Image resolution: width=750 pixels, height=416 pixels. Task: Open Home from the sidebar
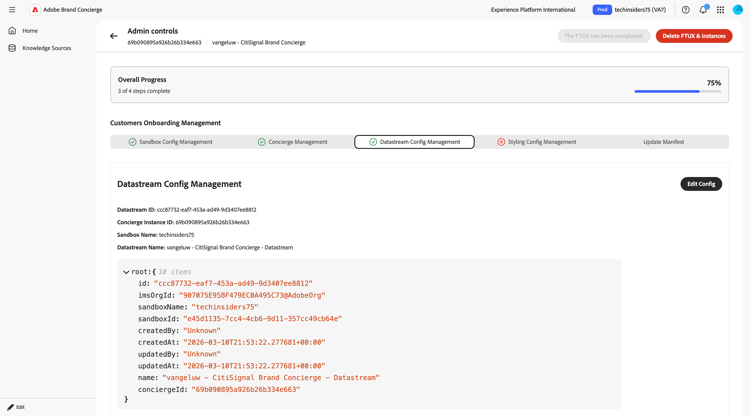[x=30, y=31]
